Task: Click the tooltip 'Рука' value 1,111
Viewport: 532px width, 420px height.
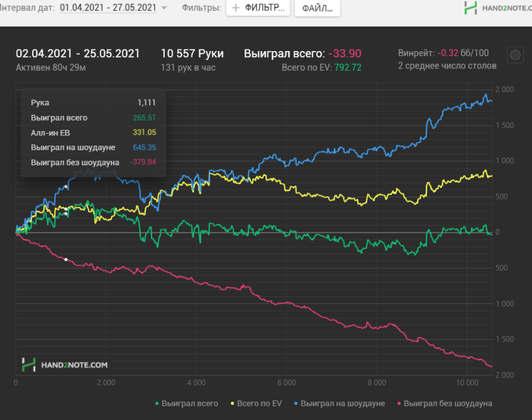Action: click(x=147, y=103)
